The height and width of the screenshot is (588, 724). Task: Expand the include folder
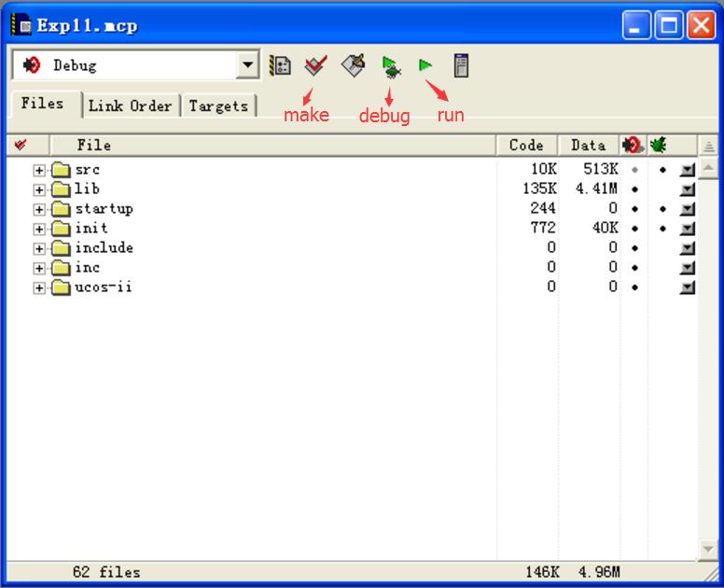[39, 249]
